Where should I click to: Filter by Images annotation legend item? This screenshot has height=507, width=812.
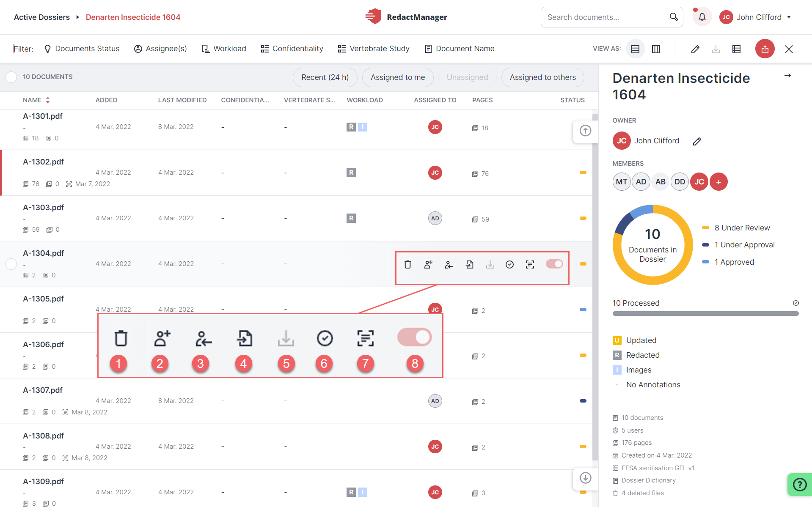[x=632, y=370]
